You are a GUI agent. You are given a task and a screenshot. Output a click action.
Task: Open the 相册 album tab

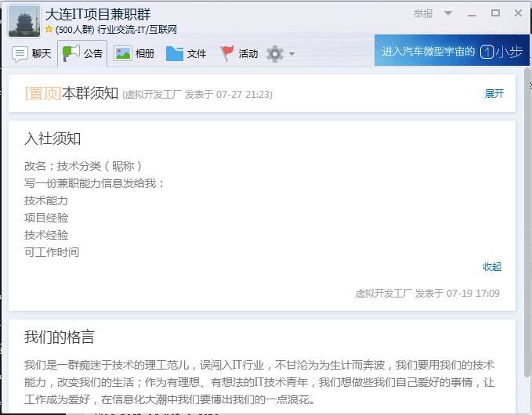click(134, 53)
